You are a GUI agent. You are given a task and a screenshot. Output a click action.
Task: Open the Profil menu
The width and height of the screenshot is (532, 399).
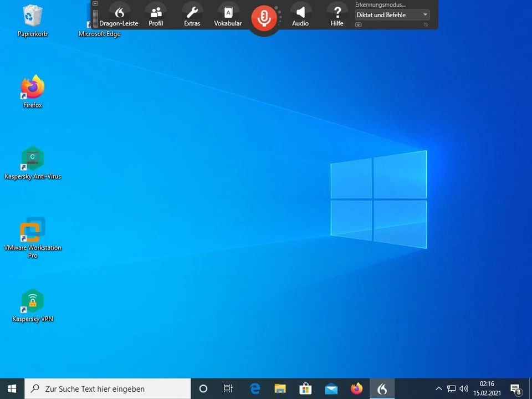[x=156, y=16]
